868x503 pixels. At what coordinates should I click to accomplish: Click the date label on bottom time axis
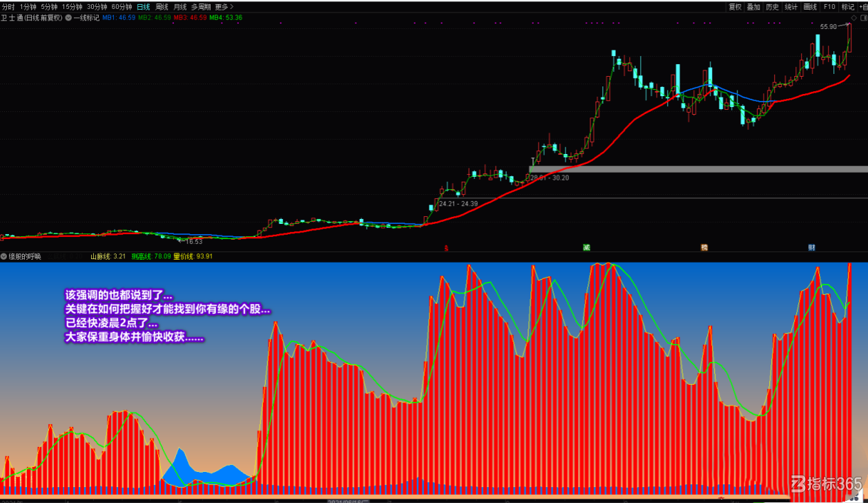[x=349, y=500]
